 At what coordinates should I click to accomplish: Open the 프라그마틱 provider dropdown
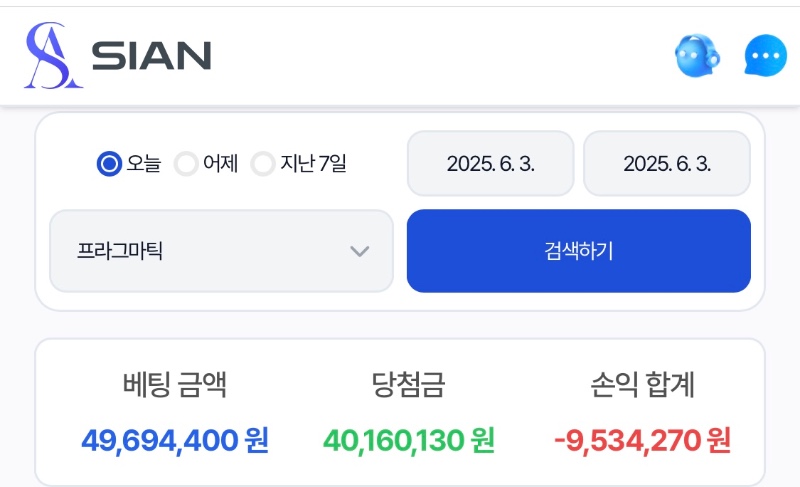coord(221,251)
